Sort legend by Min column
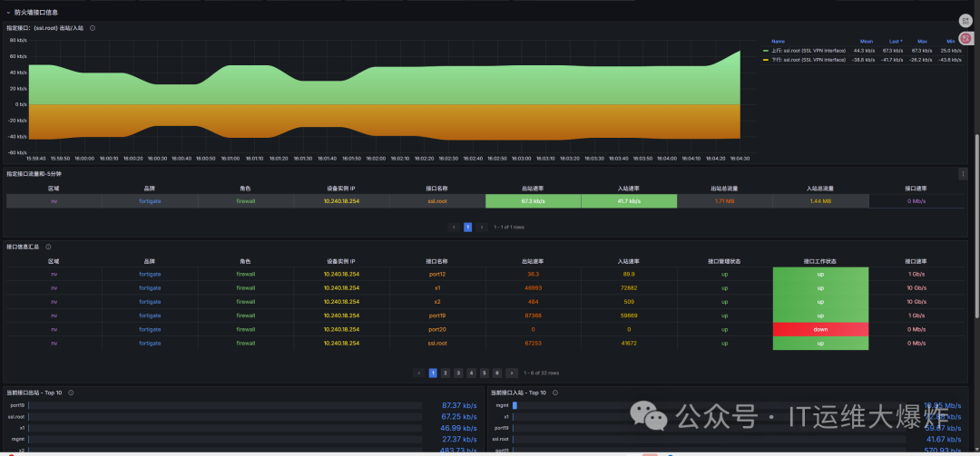 click(x=951, y=41)
